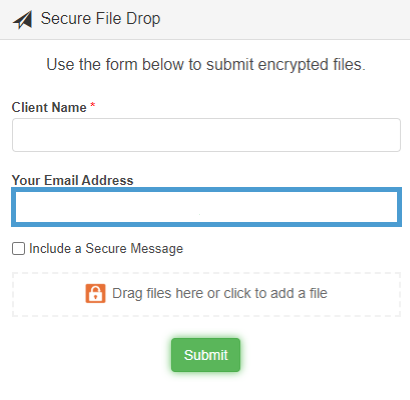Click the gray header bar beside the title
The image size is (410, 400).
pyautogui.click(x=283, y=19)
